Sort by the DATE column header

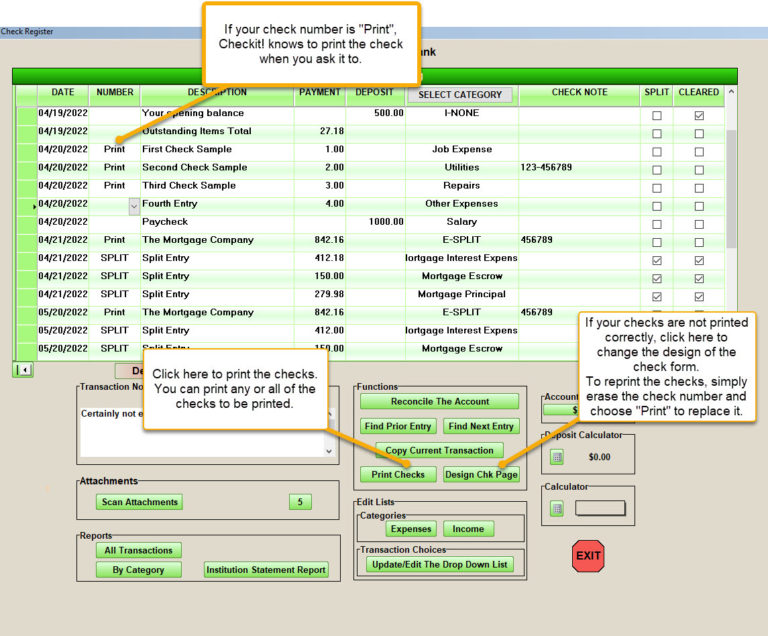62,93
